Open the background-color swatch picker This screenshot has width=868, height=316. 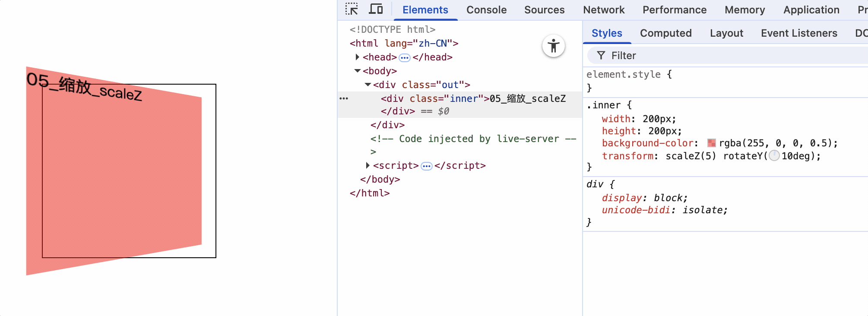[x=712, y=143]
